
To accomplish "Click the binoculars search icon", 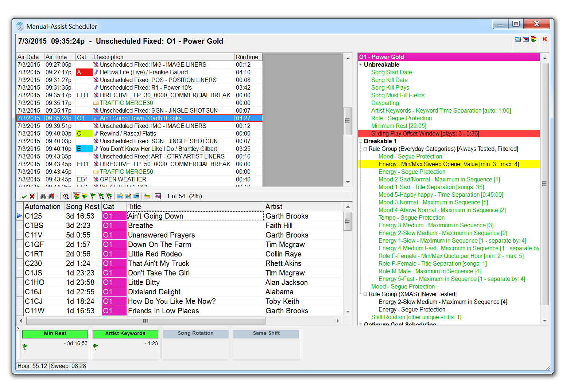I will click(43, 196).
